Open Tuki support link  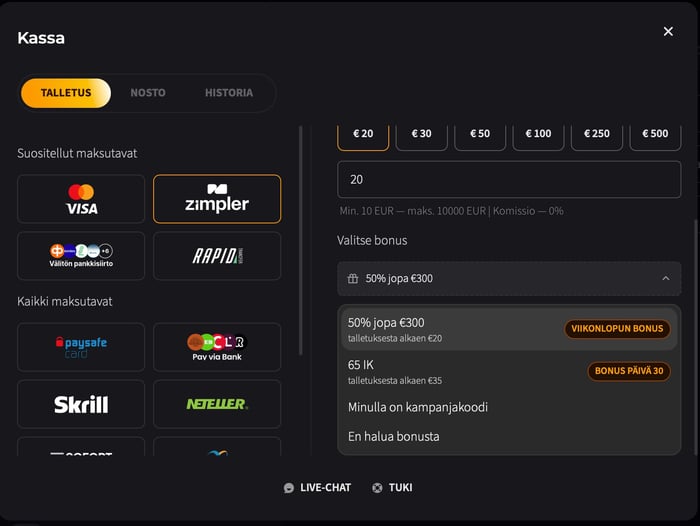[x=392, y=488]
